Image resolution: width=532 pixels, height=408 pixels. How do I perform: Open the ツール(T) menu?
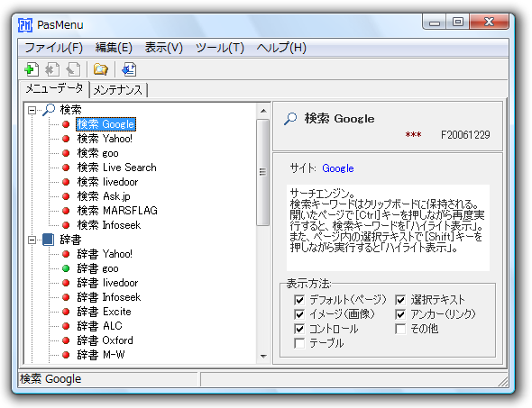(220, 48)
